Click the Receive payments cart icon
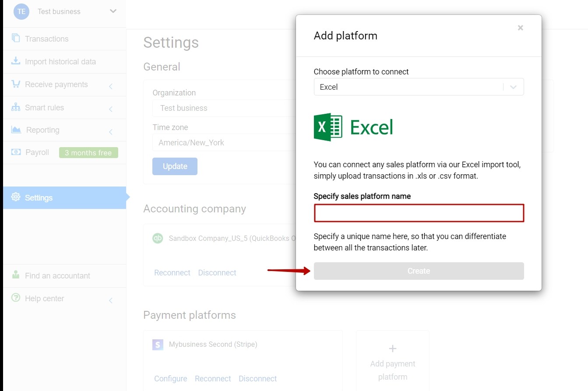 point(16,84)
